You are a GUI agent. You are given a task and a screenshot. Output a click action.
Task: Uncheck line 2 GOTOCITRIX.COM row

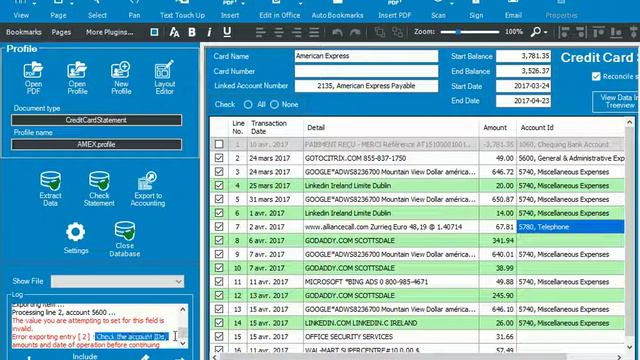tap(219, 158)
